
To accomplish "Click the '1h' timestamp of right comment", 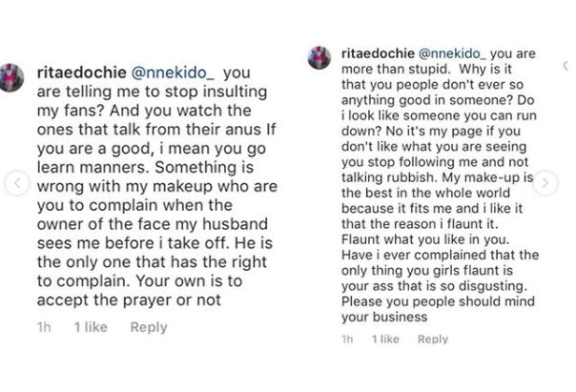I will 348,340.
